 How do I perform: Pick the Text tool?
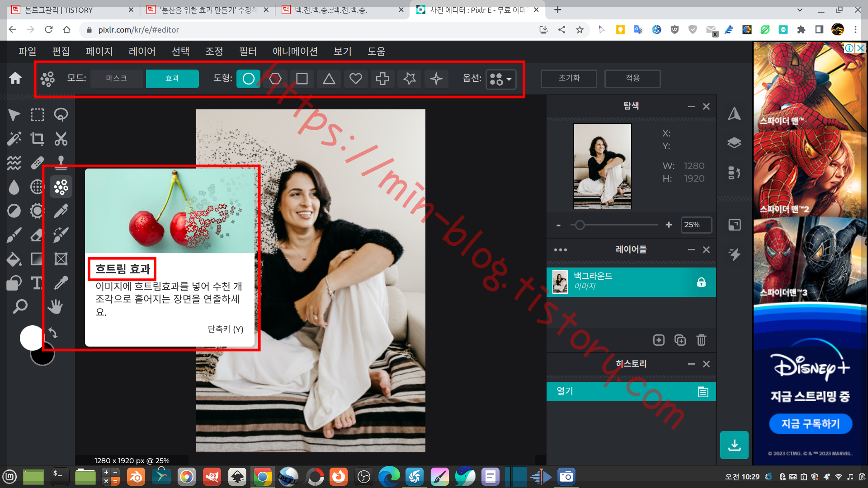click(37, 283)
